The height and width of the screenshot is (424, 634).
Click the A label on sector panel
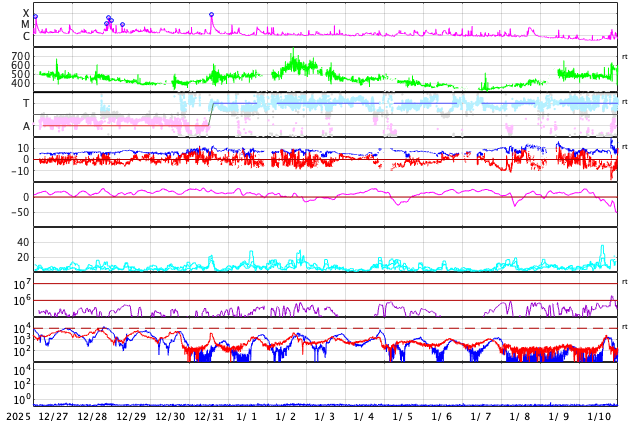[x=26, y=126]
